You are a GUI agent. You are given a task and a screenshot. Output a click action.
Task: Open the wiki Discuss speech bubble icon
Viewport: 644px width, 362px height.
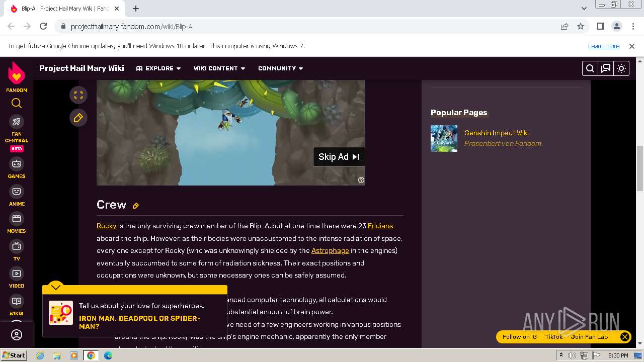[x=606, y=68]
